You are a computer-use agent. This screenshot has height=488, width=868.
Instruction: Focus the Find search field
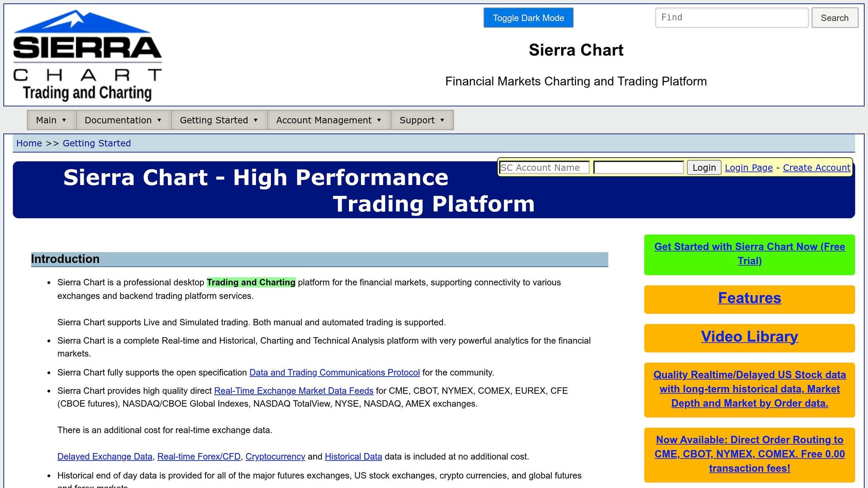[732, 18]
